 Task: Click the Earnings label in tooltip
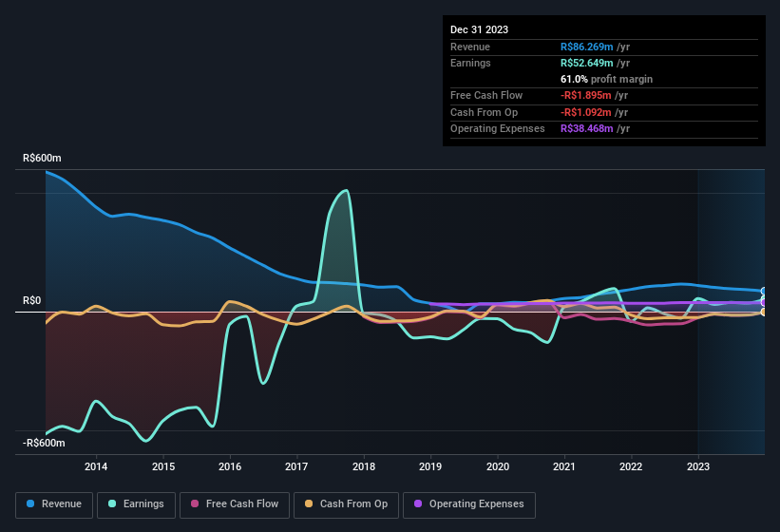[470, 63]
